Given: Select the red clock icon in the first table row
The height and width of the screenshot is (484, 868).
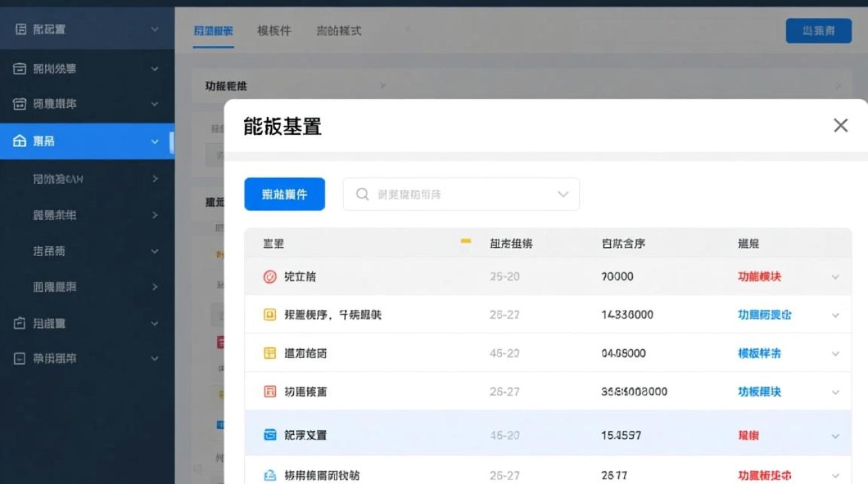Looking at the screenshot, I should coord(271,276).
